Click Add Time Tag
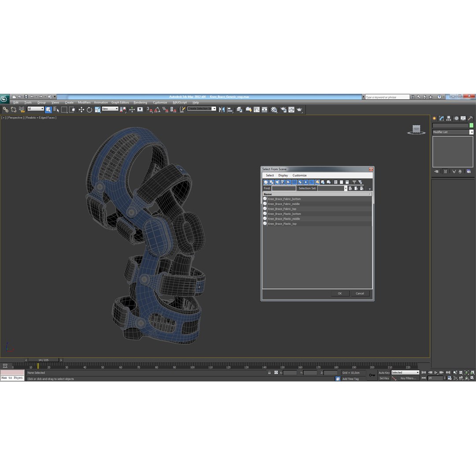 [351, 379]
